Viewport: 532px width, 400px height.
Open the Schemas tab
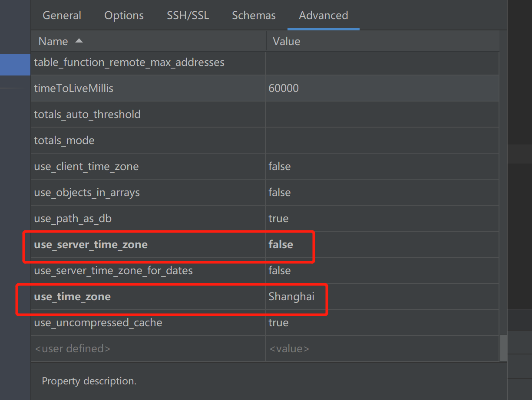(x=254, y=15)
